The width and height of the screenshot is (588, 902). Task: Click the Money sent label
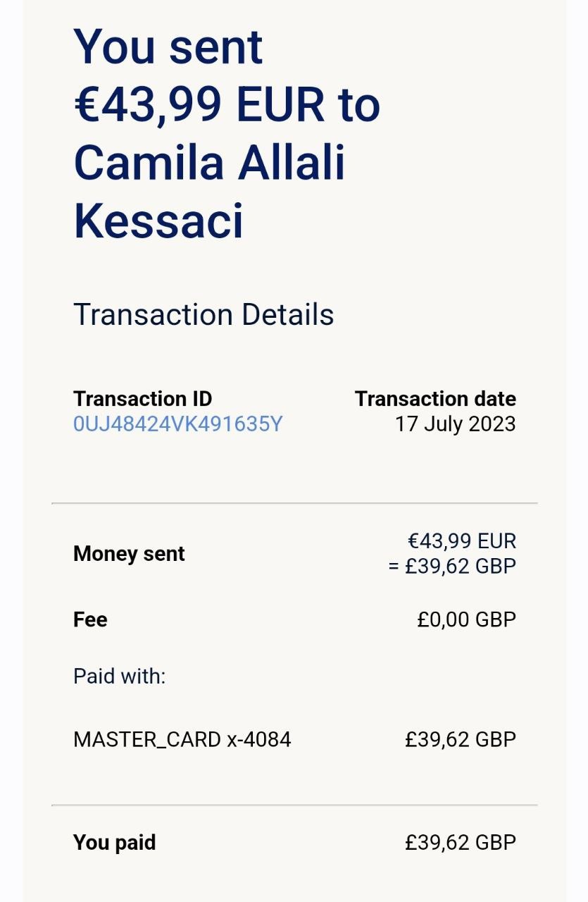point(129,554)
